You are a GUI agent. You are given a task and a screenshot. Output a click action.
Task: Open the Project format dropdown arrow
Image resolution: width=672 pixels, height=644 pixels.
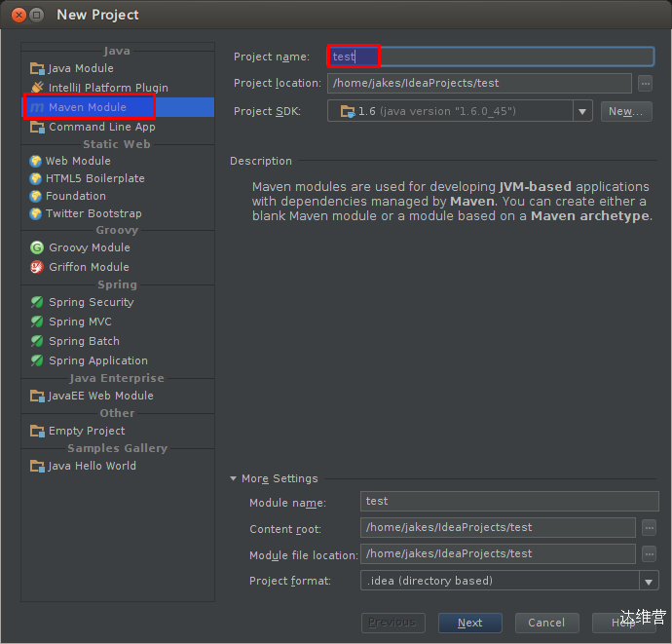pyautogui.click(x=649, y=582)
